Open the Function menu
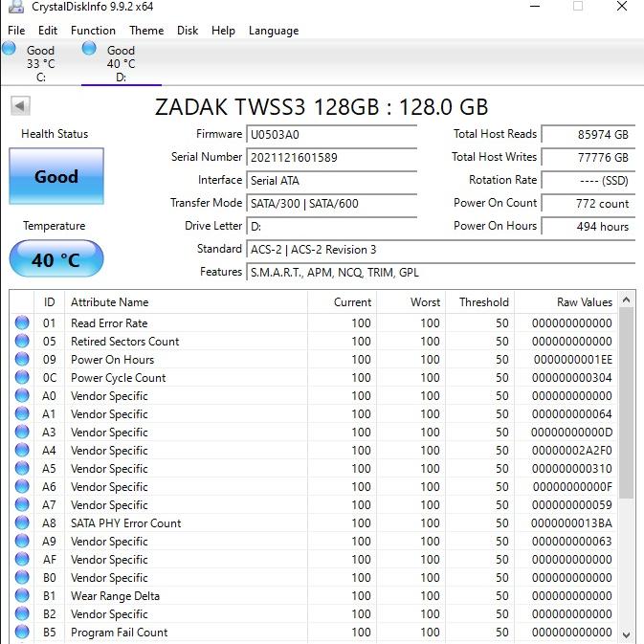 pos(93,31)
